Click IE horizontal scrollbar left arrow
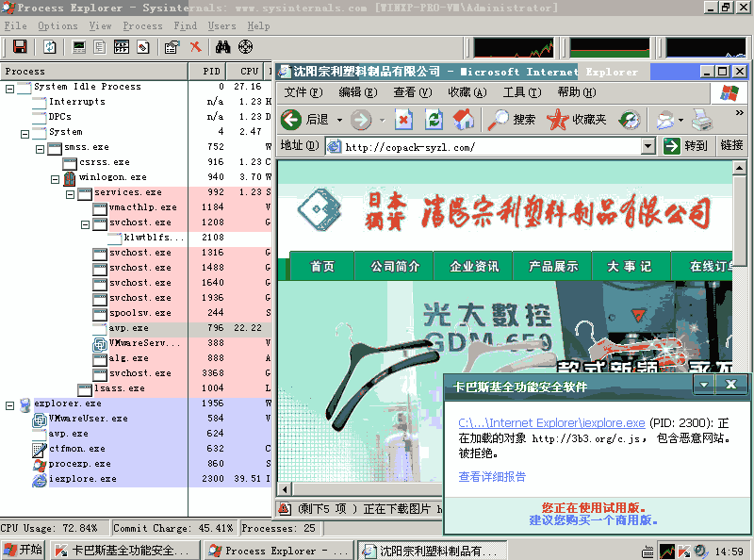Image resolution: width=754 pixels, height=560 pixels. click(285, 489)
